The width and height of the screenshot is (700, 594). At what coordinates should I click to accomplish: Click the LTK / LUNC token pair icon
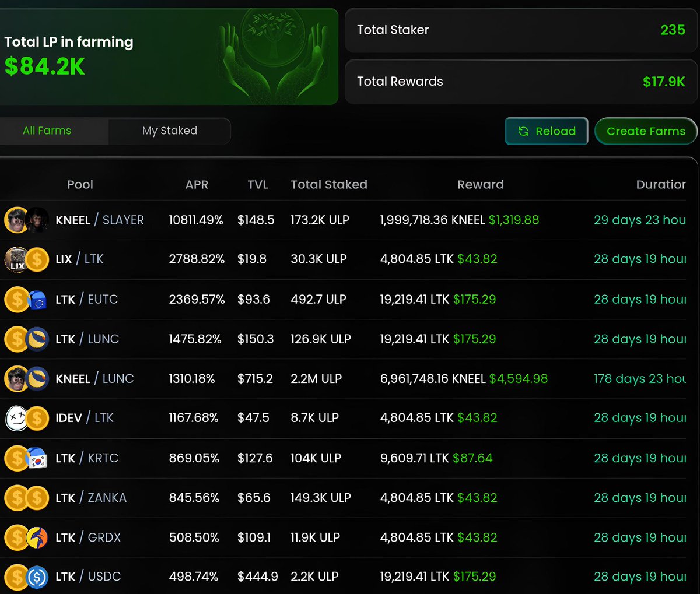(27, 339)
